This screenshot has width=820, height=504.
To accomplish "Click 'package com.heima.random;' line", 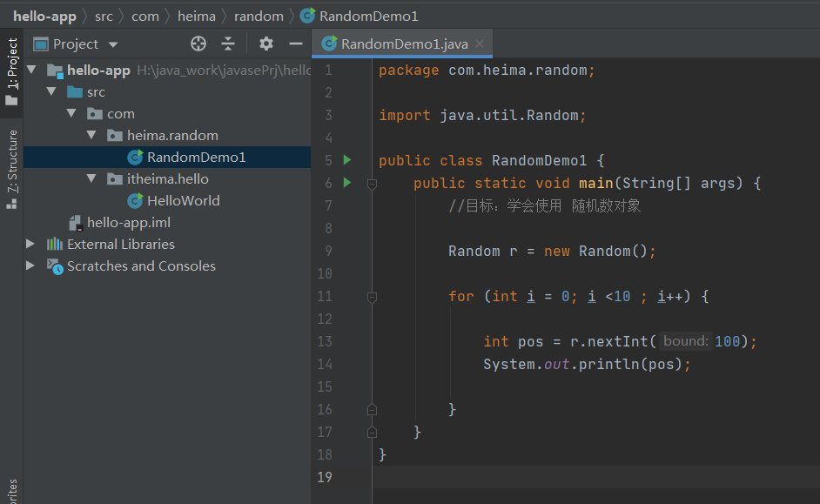I will [x=487, y=70].
